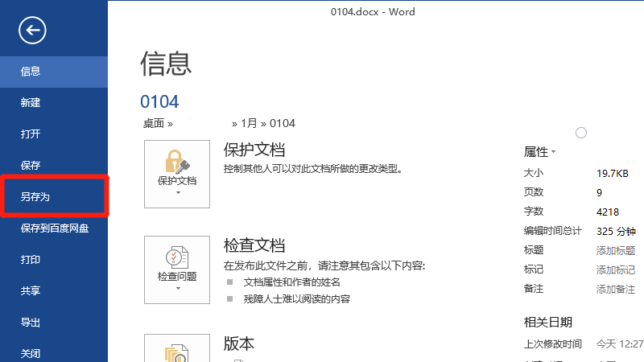Select 新建 in the sidebar
This screenshot has width=644, height=362.
(x=31, y=103)
